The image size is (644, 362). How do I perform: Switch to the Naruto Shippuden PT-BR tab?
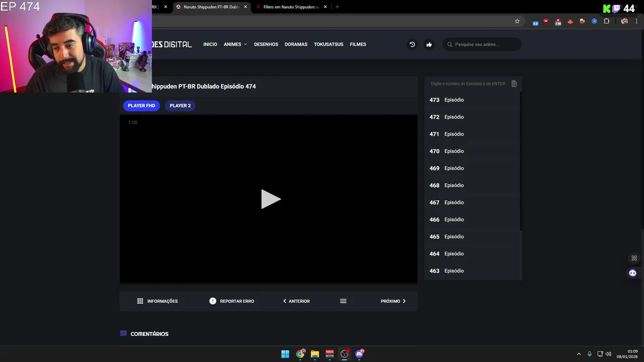[x=211, y=7]
